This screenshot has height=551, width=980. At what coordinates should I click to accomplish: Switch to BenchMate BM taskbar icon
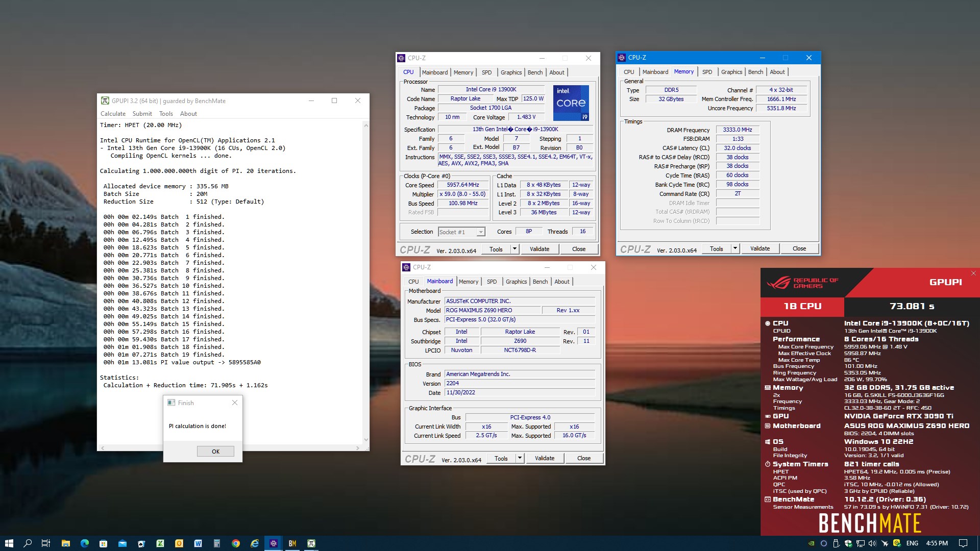point(292,543)
